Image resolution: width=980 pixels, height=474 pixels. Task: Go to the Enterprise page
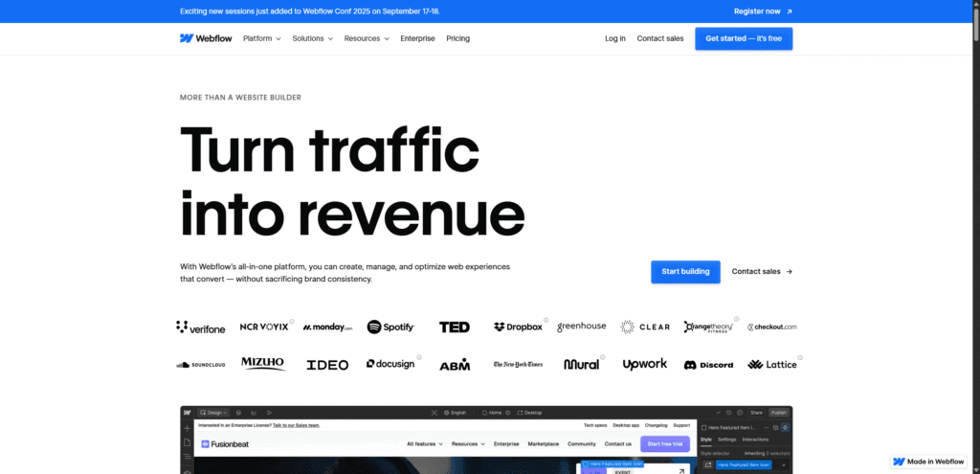tap(417, 38)
